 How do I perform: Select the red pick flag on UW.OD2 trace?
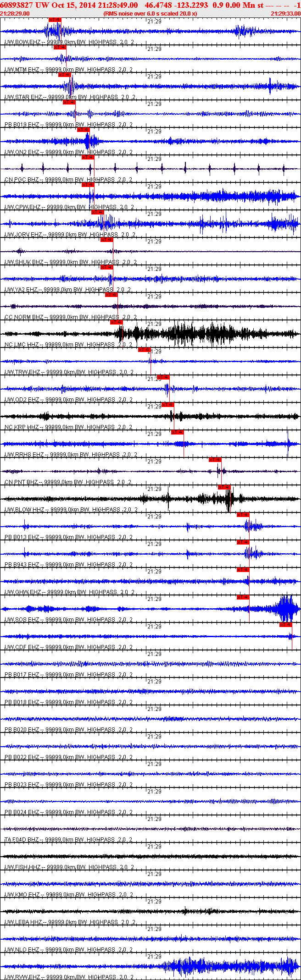coord(163,377)
